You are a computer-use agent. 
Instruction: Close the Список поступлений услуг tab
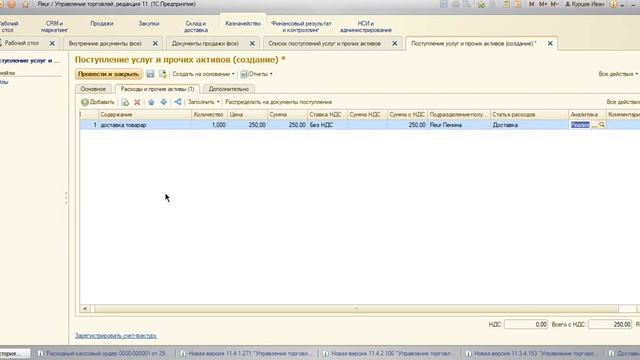pyautogui.click(x=394, y=43)
